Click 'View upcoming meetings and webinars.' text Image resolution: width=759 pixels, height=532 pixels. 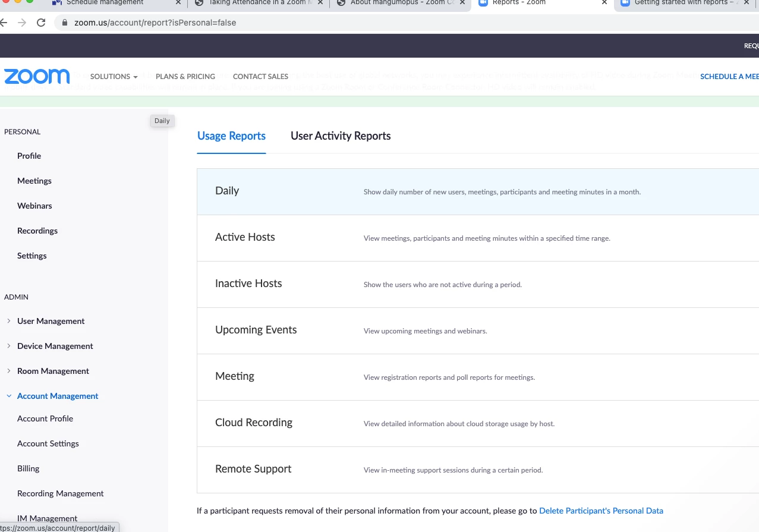425,331
